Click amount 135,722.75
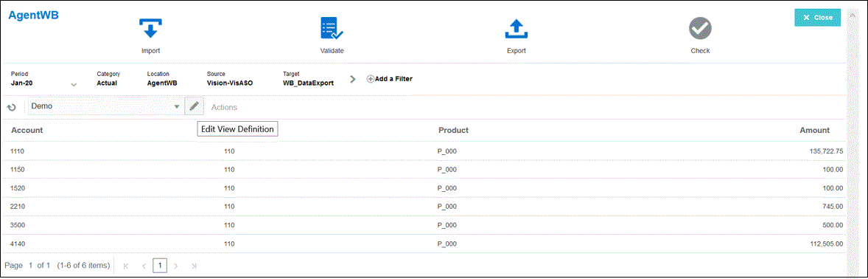Image resolution: width=868 pixels, height=279 pixels. pyautogui.click(x=826, y=151)
